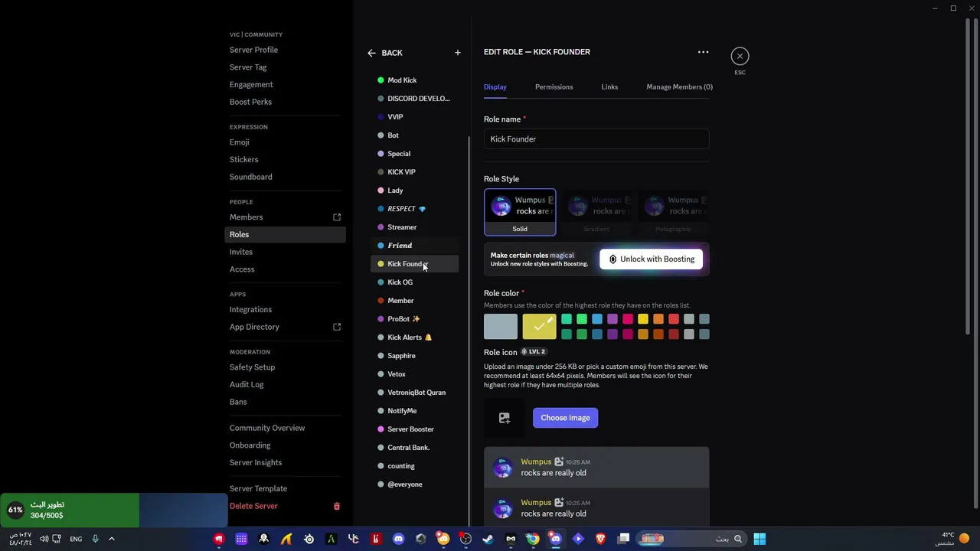This screenshot has width=980, height=551.
Task: Select the @everyone role
Action: pos(414,484)
